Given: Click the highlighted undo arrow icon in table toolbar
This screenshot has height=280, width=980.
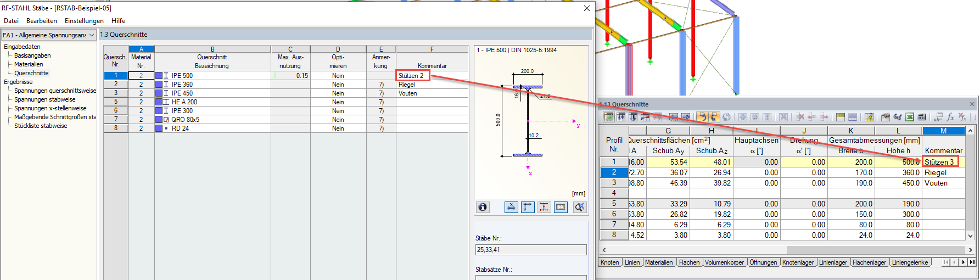Looking at the screenshot, I should [x=702, y=117].
